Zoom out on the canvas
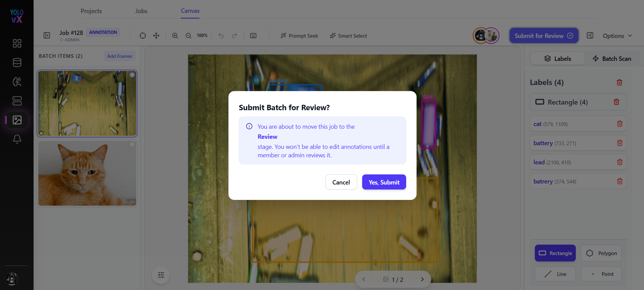Viewport: 644px width, 290px height. pyautogui.click(x=188, y=36)
